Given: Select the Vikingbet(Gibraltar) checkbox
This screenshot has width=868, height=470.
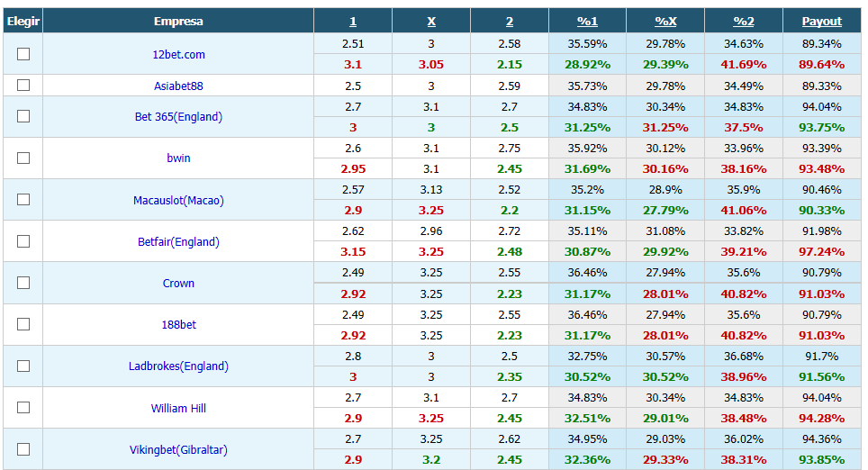Looking at the screenshot, I should [23, 449].
